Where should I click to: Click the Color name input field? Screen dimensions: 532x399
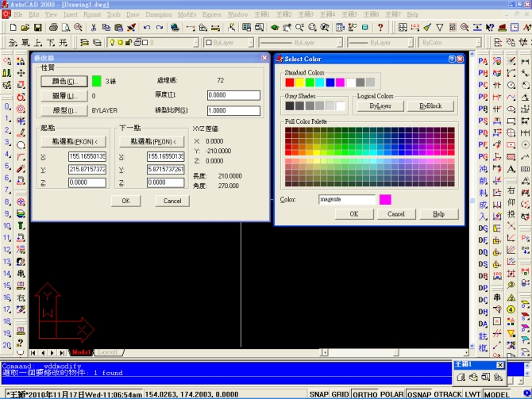point(347,199)
